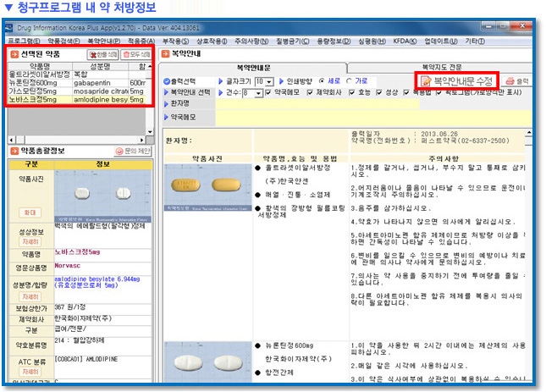Viewport: 546px width, 392px height.
Task: Open the 질병금기(C) menu
Action: pos(293,41)
